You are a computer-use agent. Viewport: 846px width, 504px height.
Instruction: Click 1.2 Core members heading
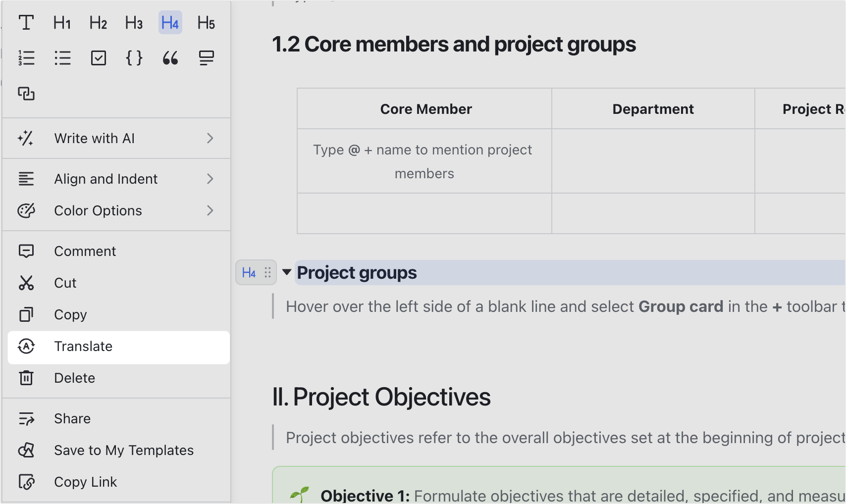coord(454,44)
